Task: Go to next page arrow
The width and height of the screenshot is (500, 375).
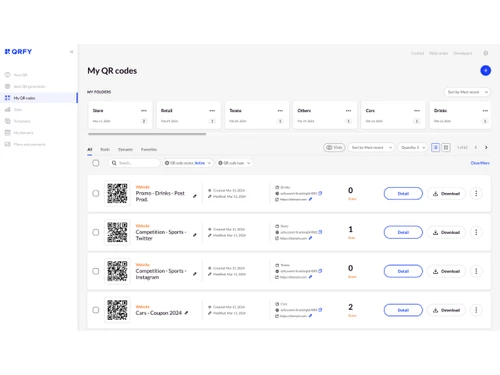Action: click(486, 147)
